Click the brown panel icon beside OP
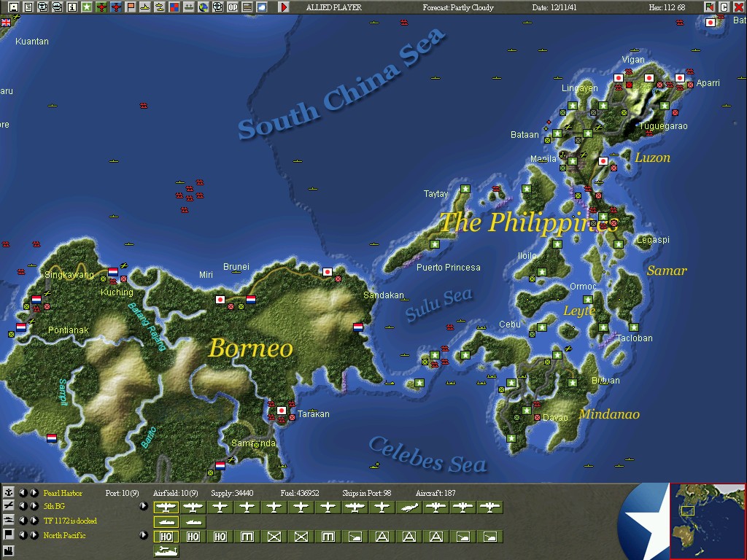The height and width of the screenshot is (560, 747). click(247, 7)
